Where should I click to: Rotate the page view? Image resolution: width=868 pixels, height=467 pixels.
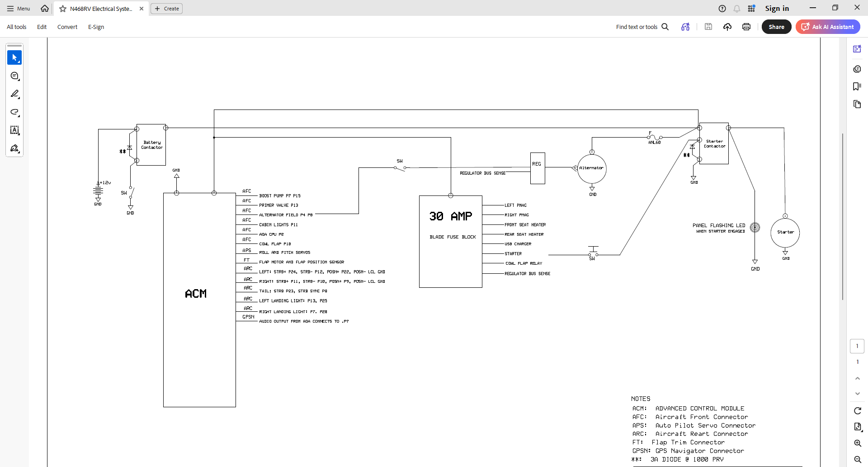[x=857, y=410]
